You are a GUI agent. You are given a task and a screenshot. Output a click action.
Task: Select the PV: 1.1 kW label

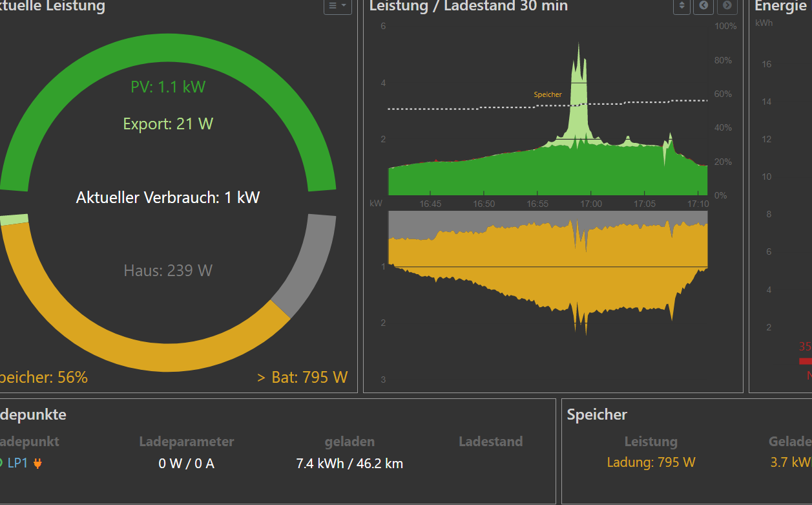coord(168,87)
